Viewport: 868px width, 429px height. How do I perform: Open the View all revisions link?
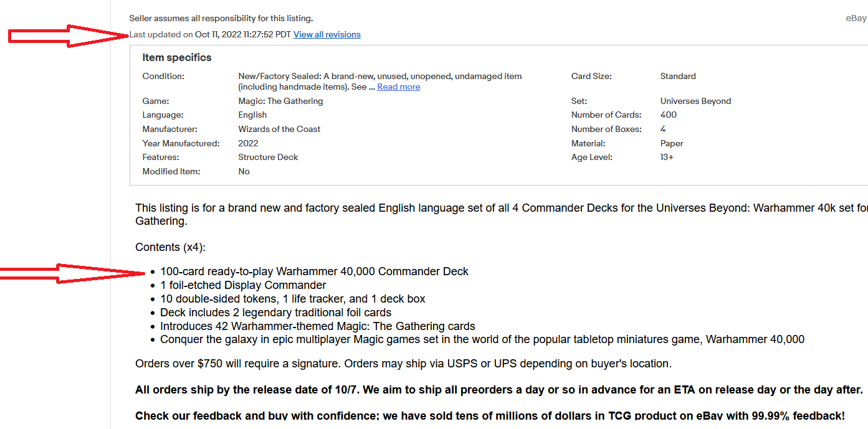[327, 35]
